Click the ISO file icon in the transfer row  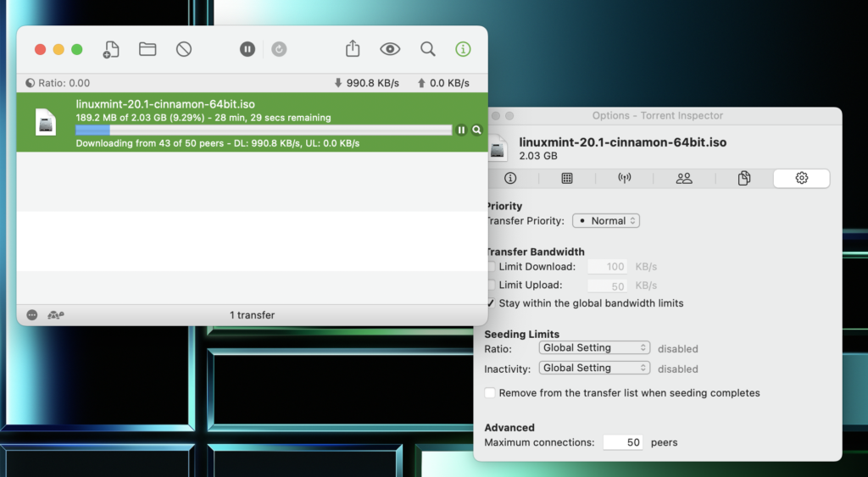tap(46, 122)
